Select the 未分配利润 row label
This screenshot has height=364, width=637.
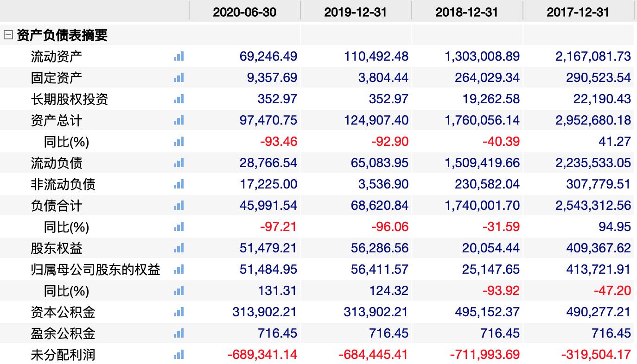click(x=63, y=355)
